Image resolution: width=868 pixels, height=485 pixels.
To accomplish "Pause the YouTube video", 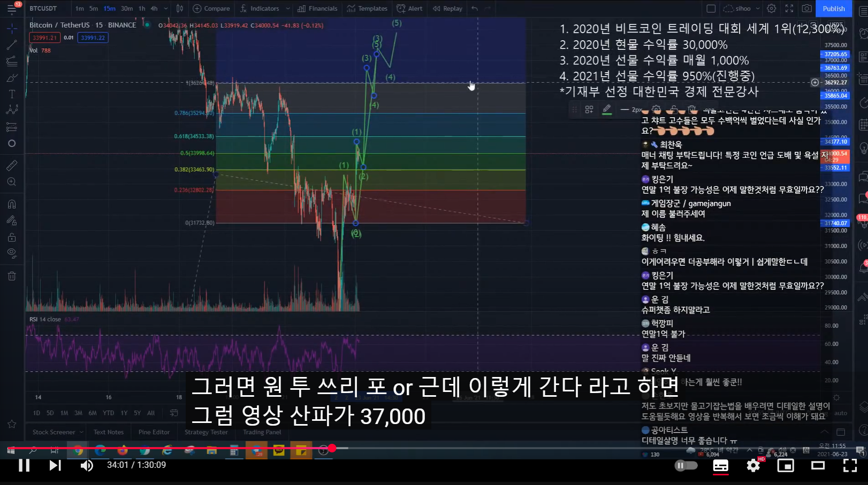I will (24, 465).
